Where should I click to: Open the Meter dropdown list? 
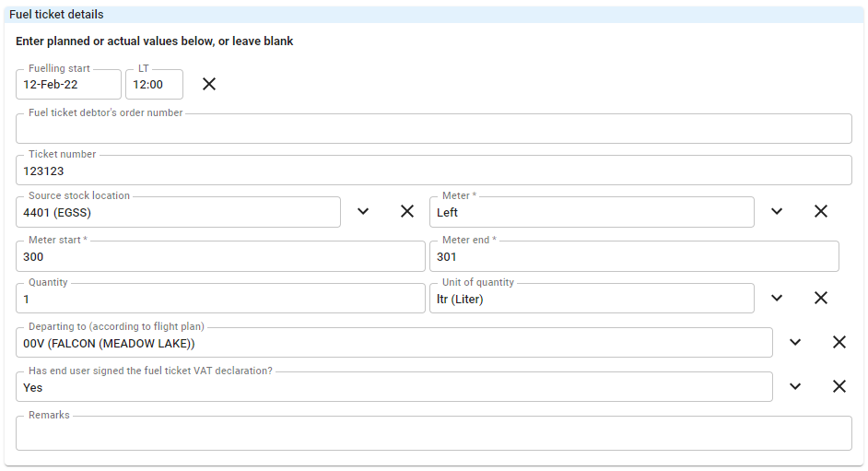(777, 211)
